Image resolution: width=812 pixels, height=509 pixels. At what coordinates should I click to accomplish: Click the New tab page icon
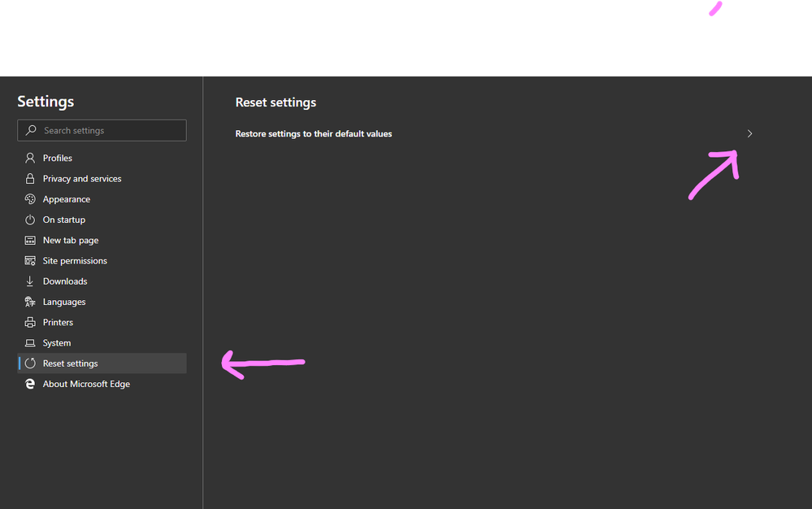[30, 240]
